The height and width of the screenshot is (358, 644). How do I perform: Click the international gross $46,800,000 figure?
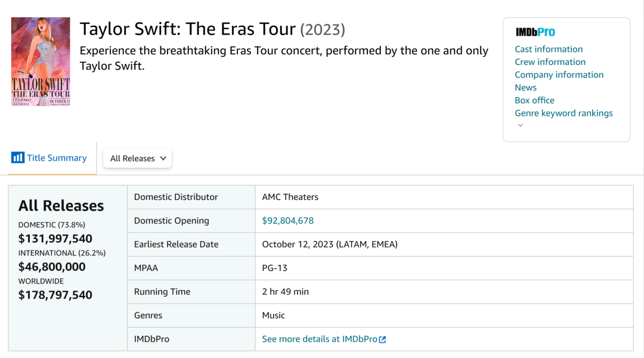[52, 267]
